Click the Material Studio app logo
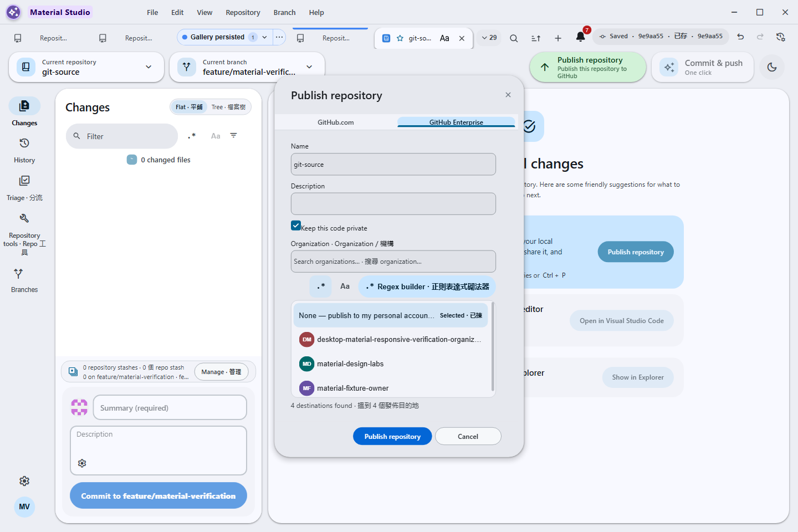 (x=13, y=12)
